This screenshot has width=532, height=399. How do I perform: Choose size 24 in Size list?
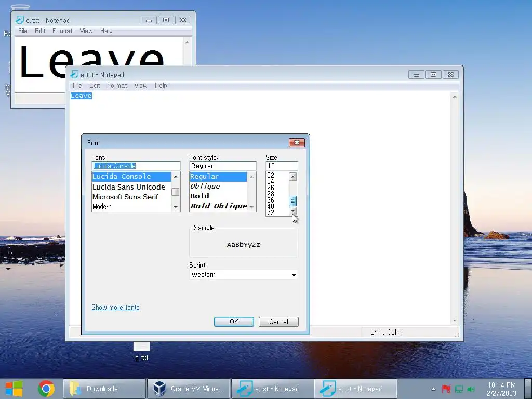277,181
